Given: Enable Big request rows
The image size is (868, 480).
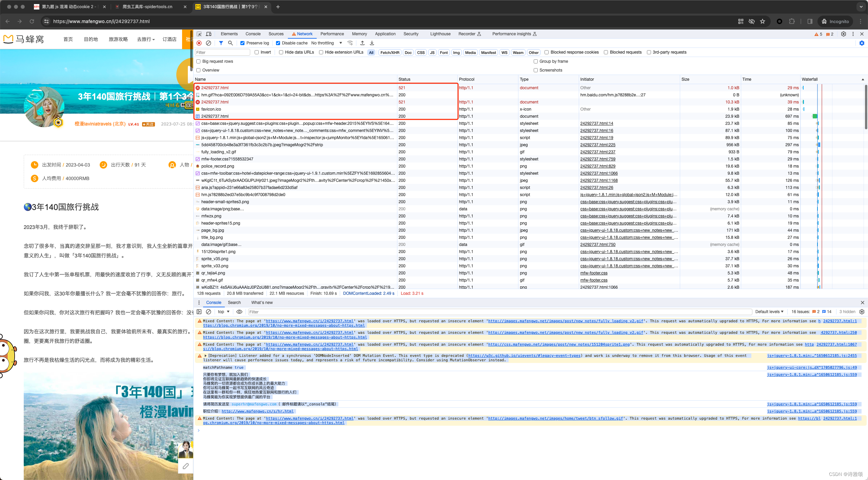Looking at the screenshot, I should point(198,61).
